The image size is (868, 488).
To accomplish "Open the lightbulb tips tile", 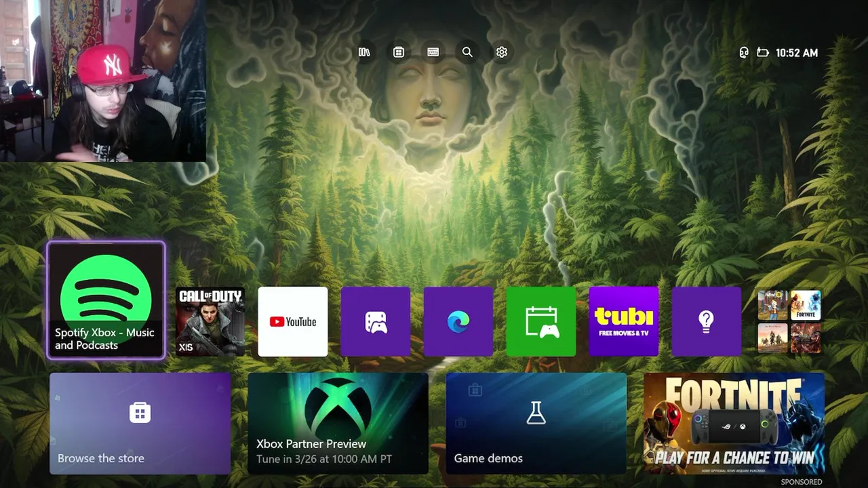I will point(707,321).
